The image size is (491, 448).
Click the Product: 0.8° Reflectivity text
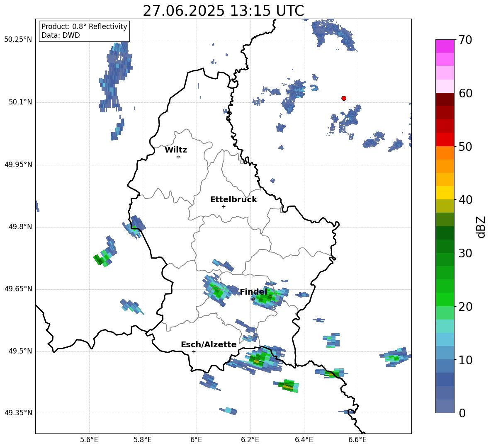[84, 26]
